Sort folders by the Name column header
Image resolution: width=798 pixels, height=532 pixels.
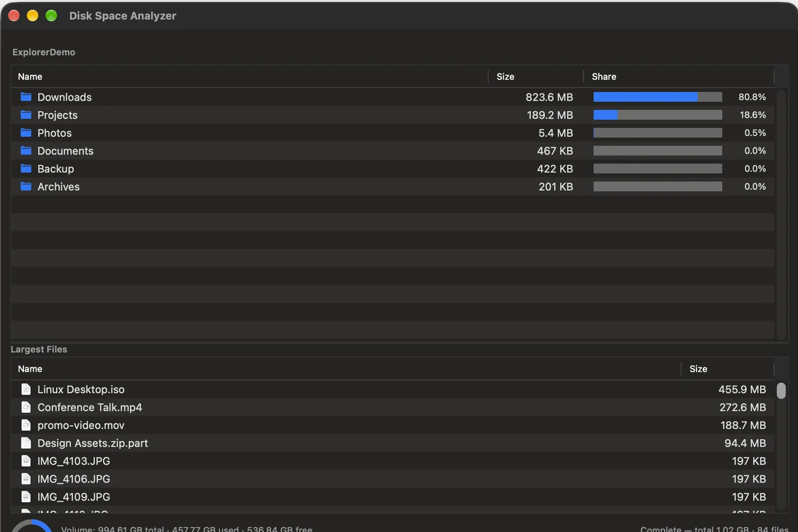(x=250, y=76)
